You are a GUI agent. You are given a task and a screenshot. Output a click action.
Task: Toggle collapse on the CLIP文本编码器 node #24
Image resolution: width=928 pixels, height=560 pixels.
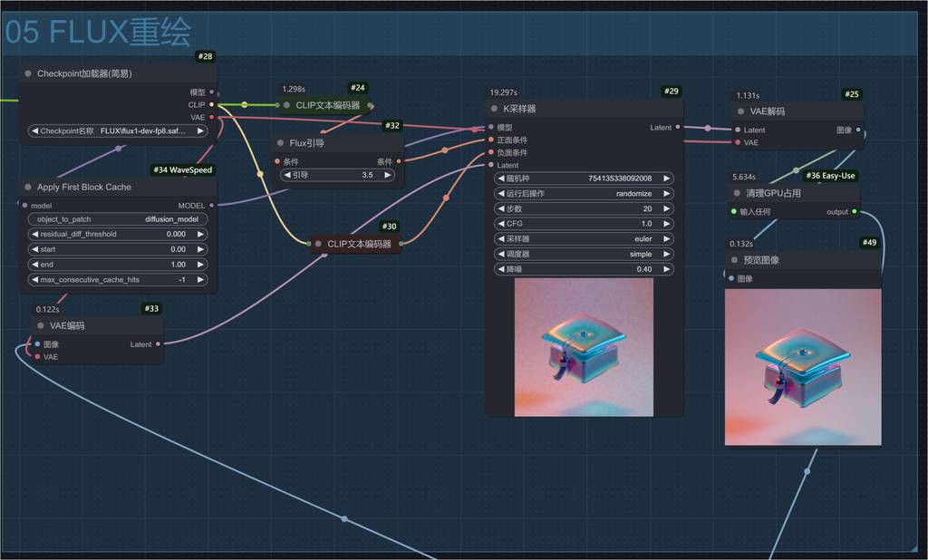(287, 105)
